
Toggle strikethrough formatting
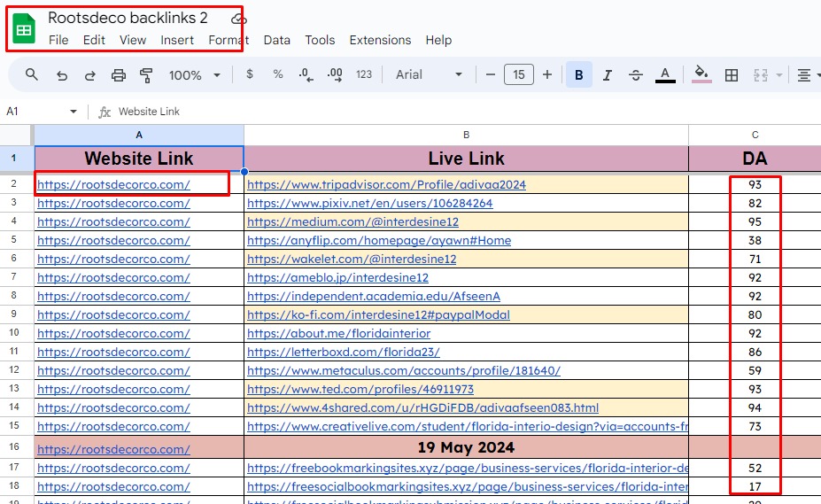click(x=636, y=75)
